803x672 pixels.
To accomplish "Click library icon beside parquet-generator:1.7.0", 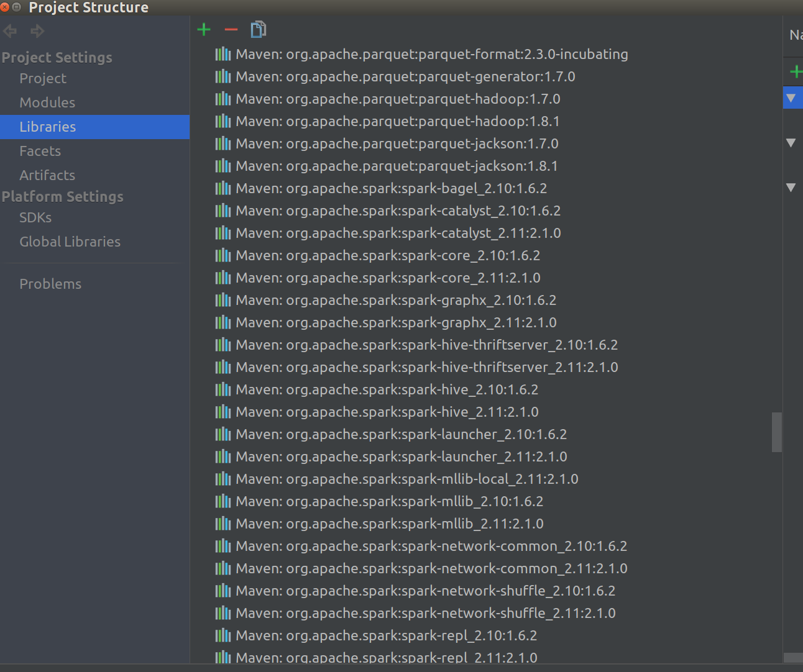I will click(x=223, y=76).
